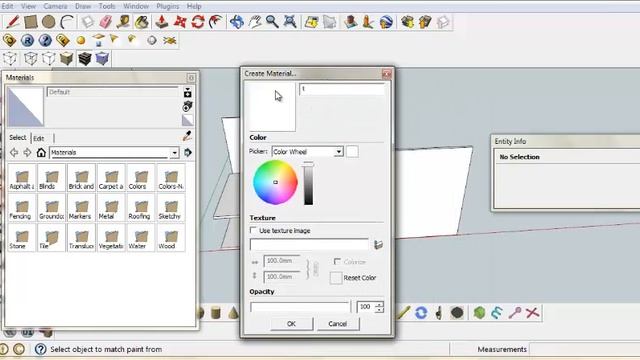Toggle the Colorize checkbox
640x360 pixels.
(x=337, y=262)
